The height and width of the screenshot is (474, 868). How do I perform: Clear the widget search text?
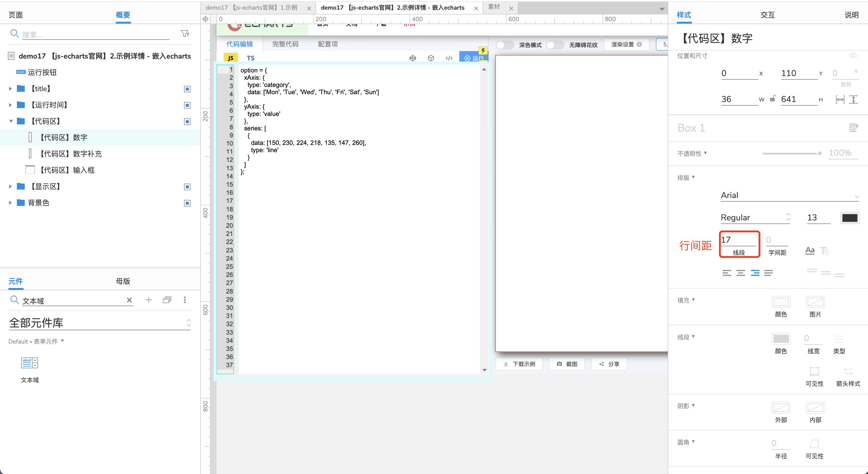click(129, 300)
